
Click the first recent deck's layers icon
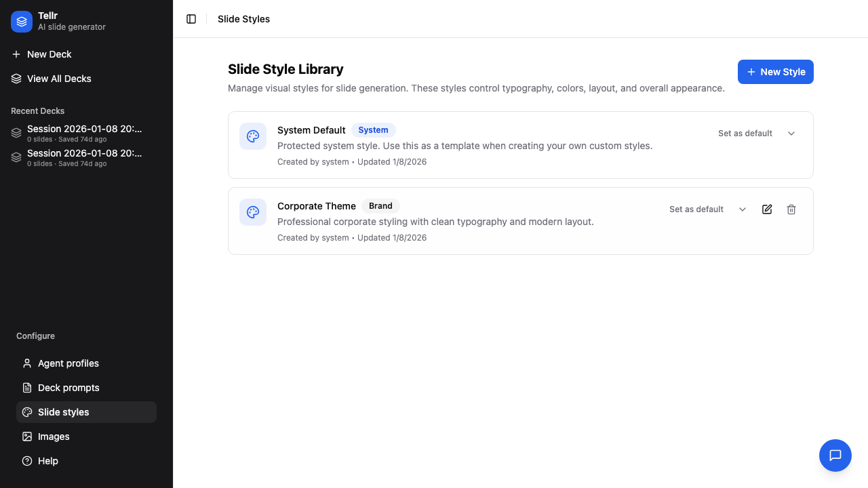[x=16, y=134]
